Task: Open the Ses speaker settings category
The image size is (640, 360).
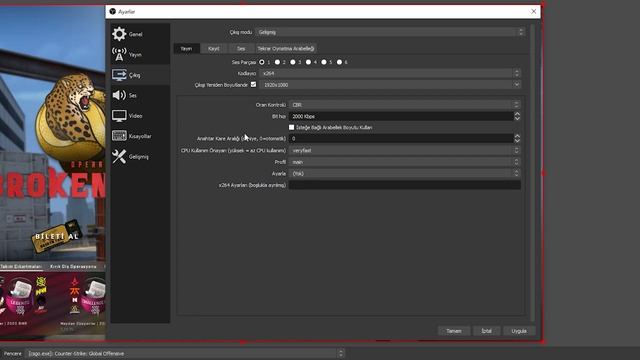Action: point(140,95)
